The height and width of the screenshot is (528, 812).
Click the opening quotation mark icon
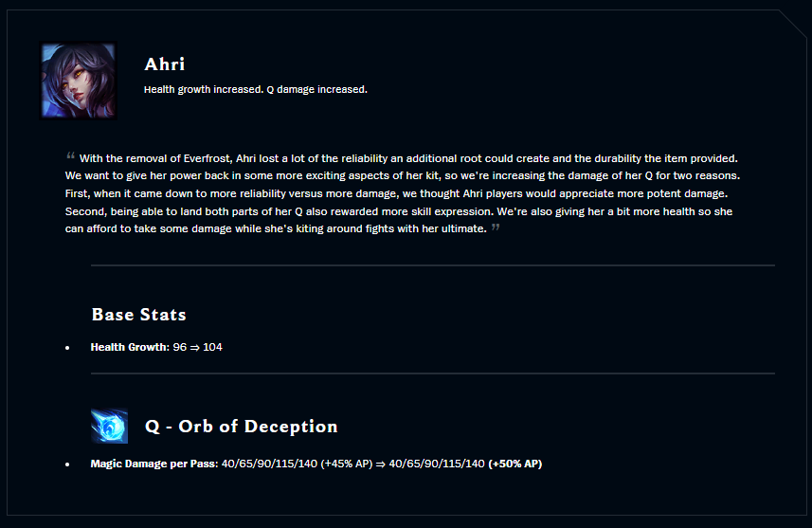coord(70,155)
